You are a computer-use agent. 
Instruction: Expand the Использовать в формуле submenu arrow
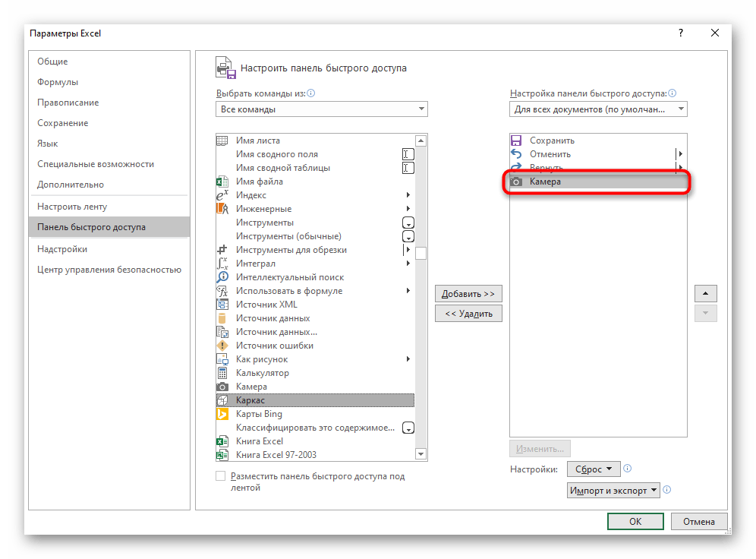(x=408, y=291)
